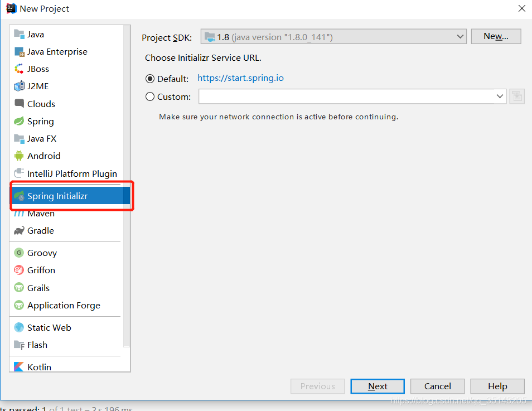
Task: Click the SDK folder icon in the Project SDK combo
Action: tap(210, 37)
